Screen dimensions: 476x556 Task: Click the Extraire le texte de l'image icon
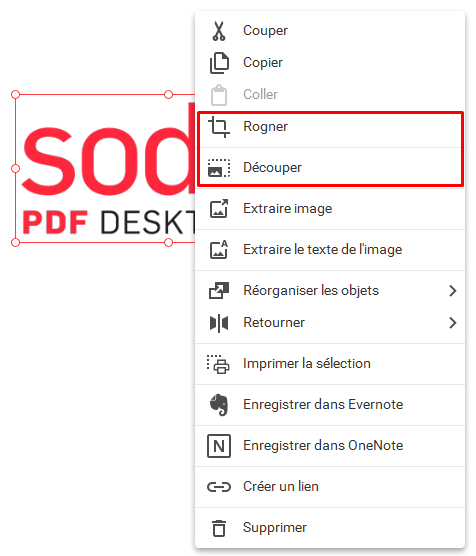[219, 250]
